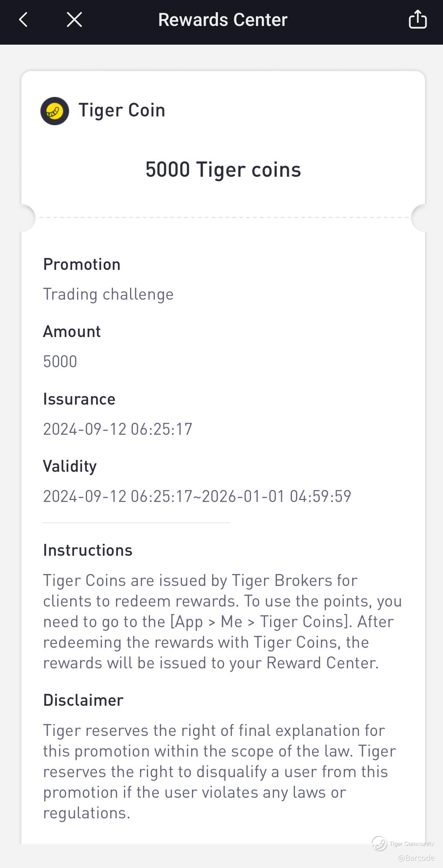Viewport: 443px width, 868px height.
Task: Tap the validity period date range
Action: (x=197, y=497)
